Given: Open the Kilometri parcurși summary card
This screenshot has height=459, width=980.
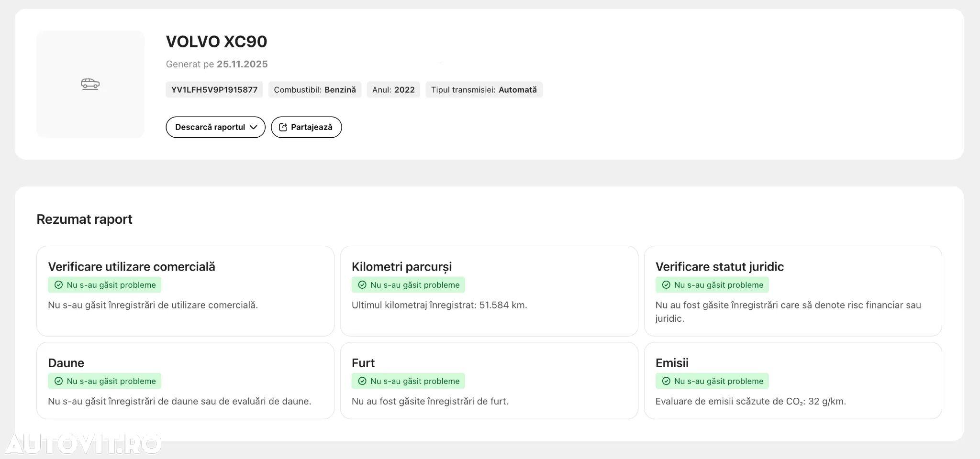Looking at the screenshot, I should tap(489, 291).
